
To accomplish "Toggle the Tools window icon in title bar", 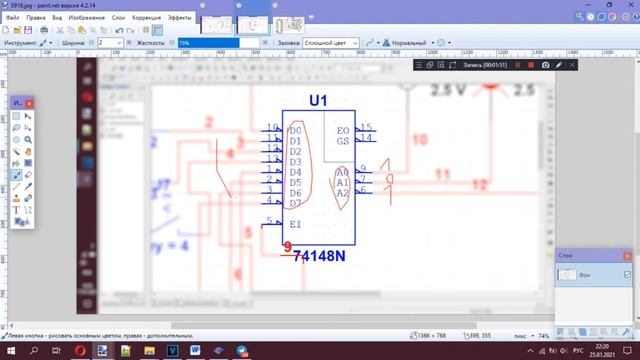I will (580, 16).
